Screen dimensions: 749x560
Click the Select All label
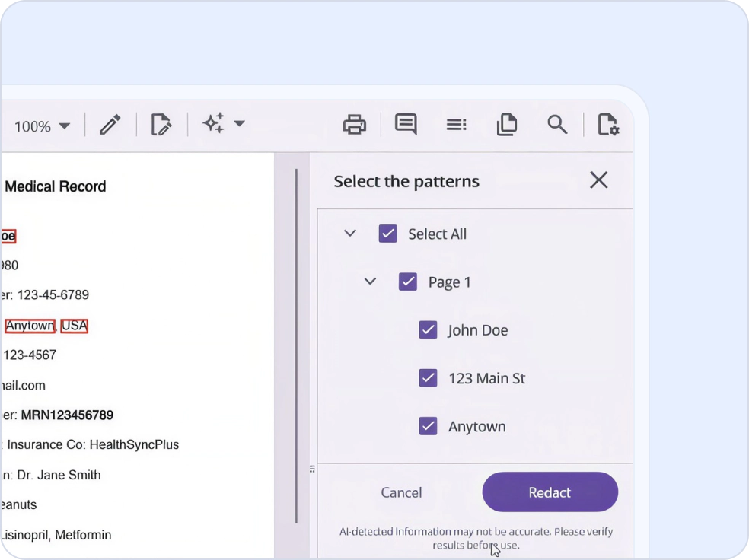pos(437,234)
